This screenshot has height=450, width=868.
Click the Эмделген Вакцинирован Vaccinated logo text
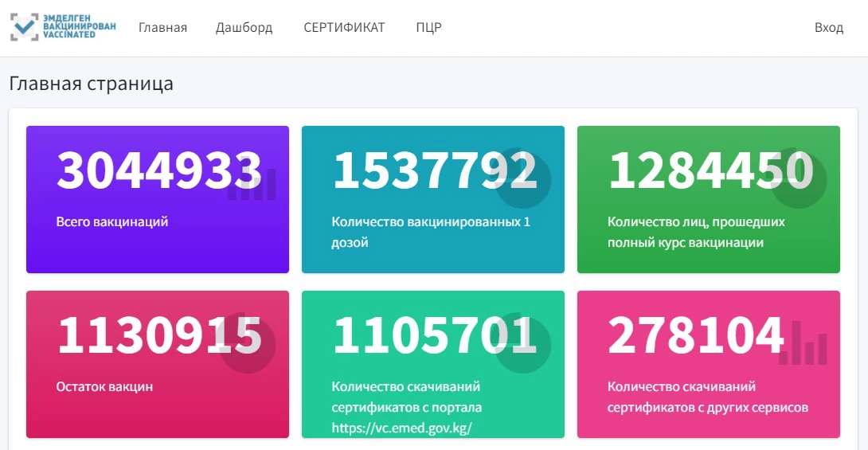coord(79,27)
